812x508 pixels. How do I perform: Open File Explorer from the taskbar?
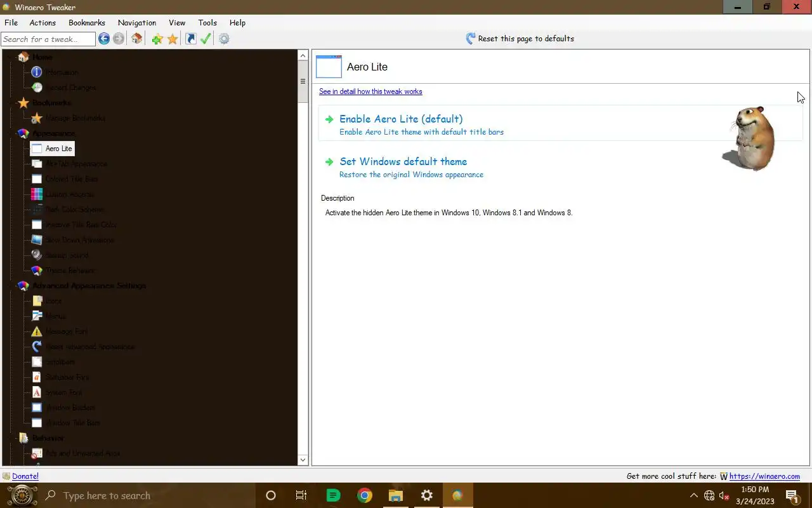pyautogui.click(x=396, y=495)
